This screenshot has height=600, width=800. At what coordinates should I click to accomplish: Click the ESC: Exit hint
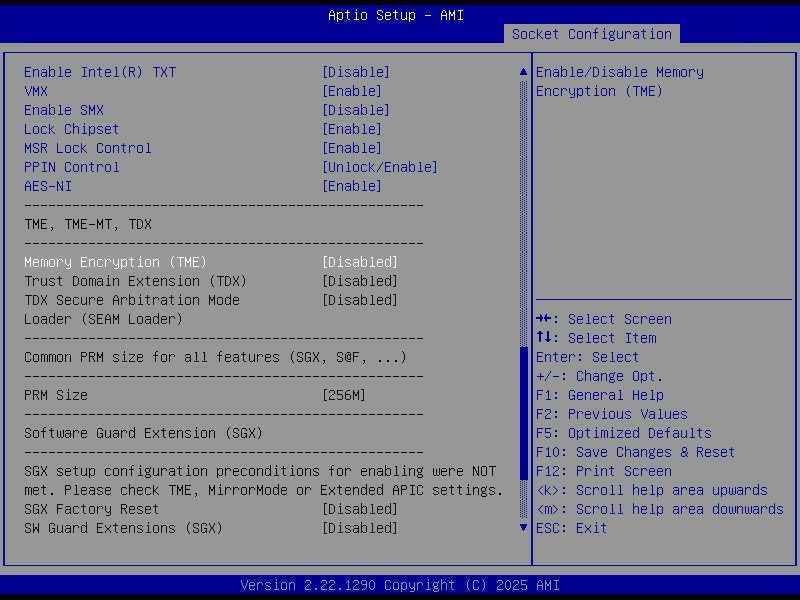[x=571, y=528]
